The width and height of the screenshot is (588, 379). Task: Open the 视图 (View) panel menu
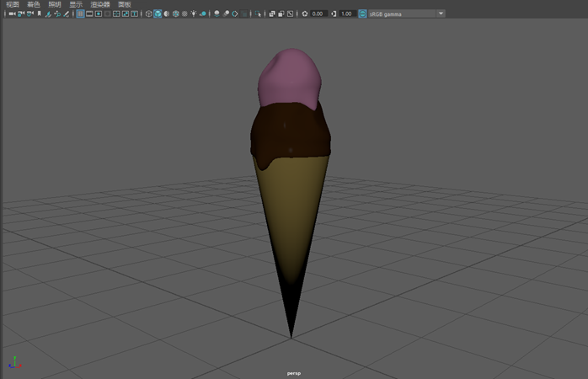13,4
